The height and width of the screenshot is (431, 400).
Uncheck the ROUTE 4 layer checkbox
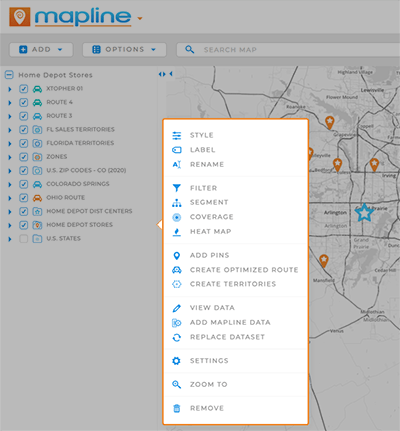[x=23, y=102]
